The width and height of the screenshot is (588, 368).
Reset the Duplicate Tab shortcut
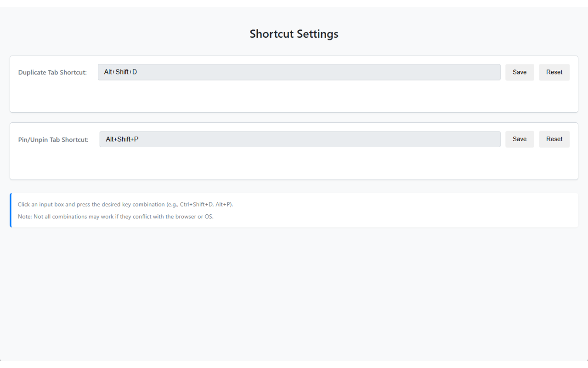pos(554,72)
